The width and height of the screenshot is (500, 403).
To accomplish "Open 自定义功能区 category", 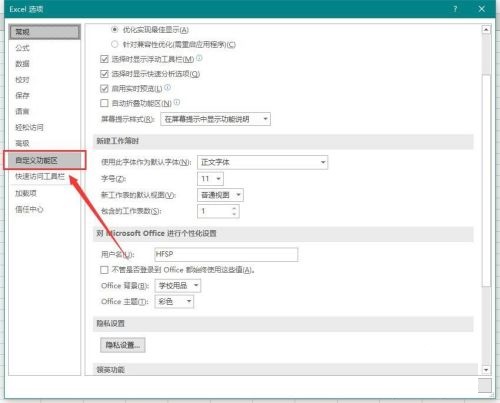I will tap(45, 160).
